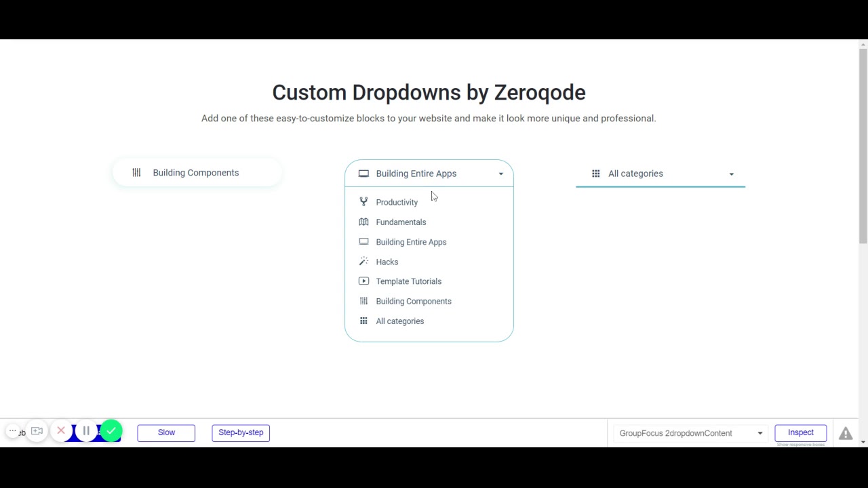
Task: Select the Template Tutorials play icon
Action: click(x=363, y=281)
